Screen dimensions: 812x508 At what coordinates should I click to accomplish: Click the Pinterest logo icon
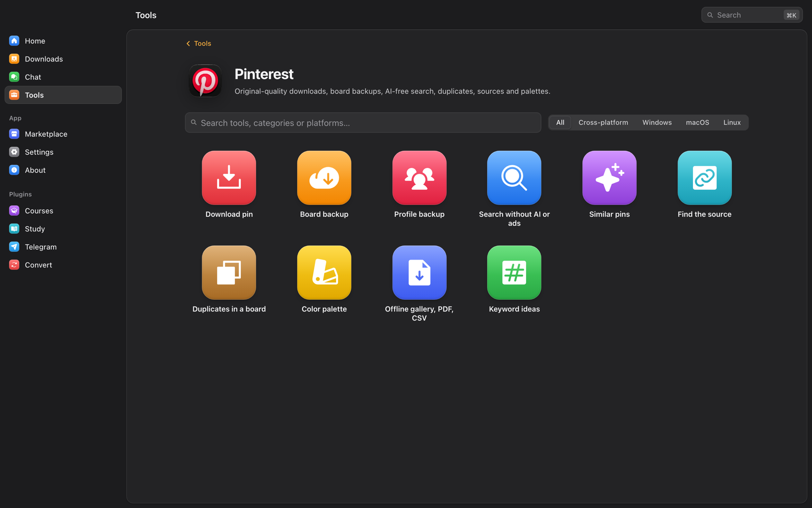click(x=205, y=81)
